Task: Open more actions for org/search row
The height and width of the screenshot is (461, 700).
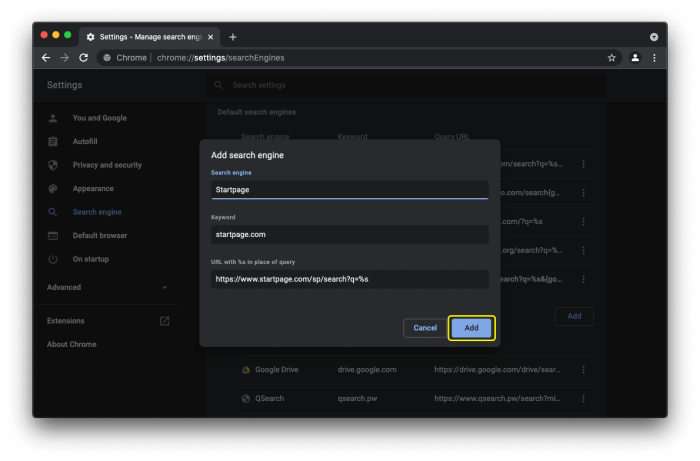Action: 583,250
